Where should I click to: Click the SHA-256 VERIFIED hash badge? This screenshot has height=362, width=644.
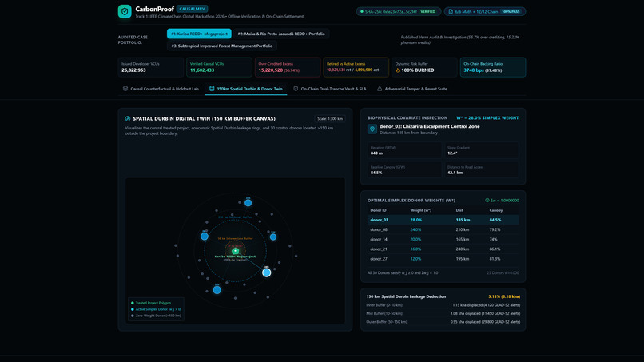tap(399, 11)
